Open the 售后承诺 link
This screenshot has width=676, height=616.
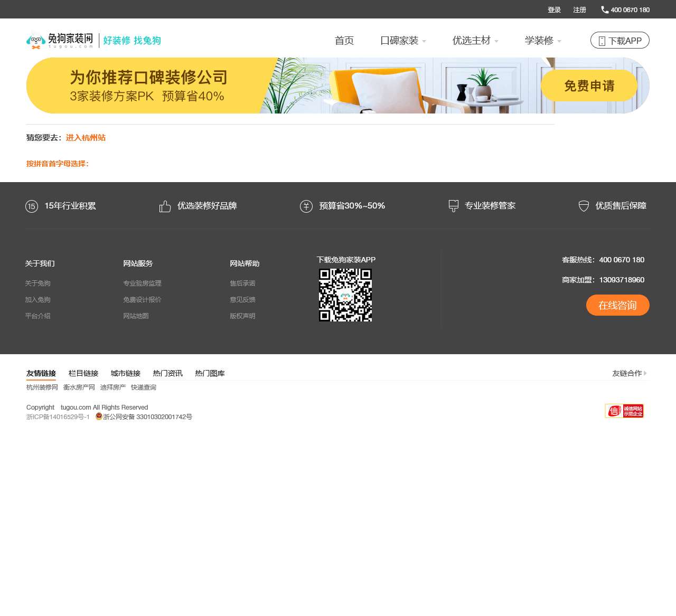point(242,283)
